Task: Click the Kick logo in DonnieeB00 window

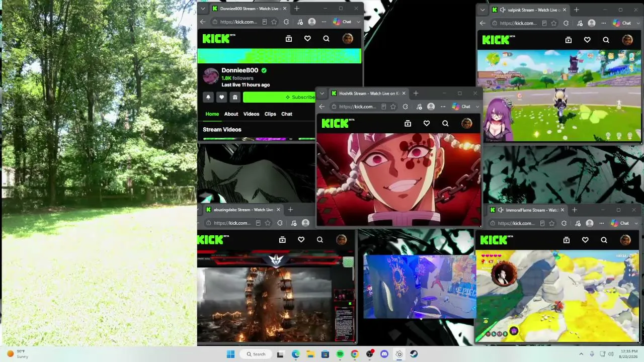Action: point(218,39)
